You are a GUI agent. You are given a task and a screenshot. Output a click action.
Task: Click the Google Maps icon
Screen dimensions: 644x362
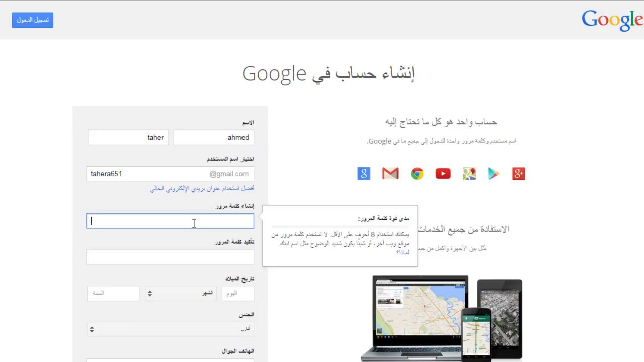point(469,174)
